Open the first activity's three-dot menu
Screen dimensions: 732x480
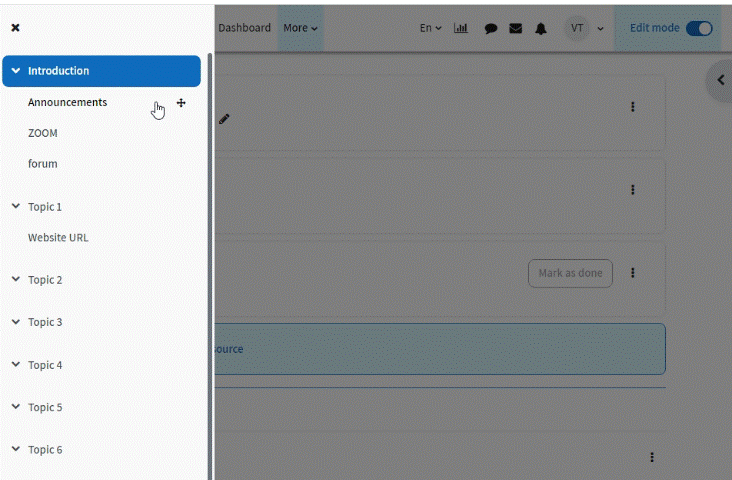[633, 107]
